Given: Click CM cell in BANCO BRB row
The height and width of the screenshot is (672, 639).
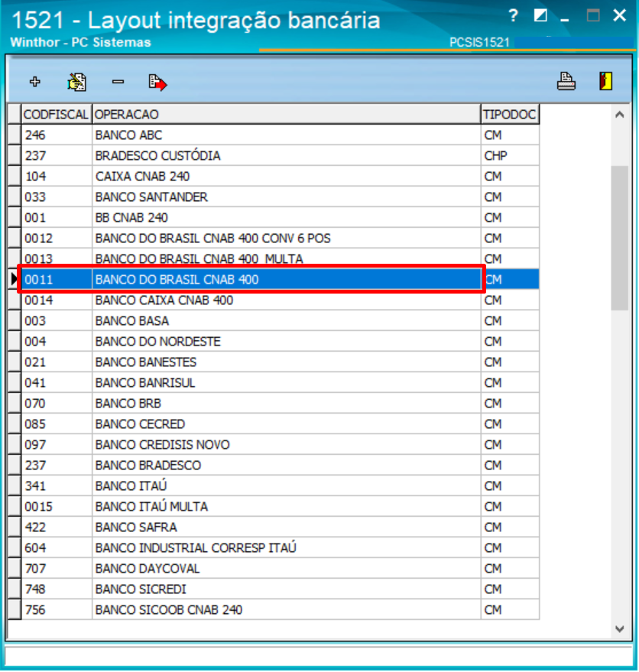Looking at the screenshot, I should pos(510,404).
